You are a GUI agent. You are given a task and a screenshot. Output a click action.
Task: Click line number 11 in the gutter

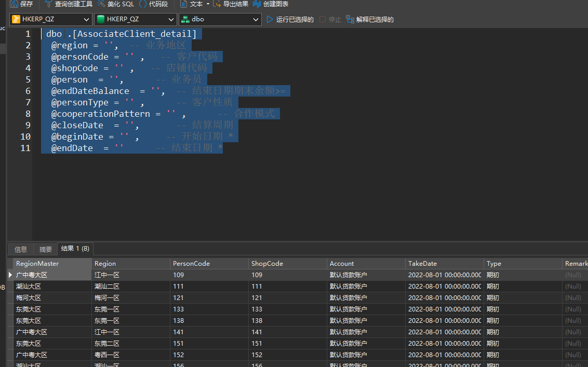point(25,148)
